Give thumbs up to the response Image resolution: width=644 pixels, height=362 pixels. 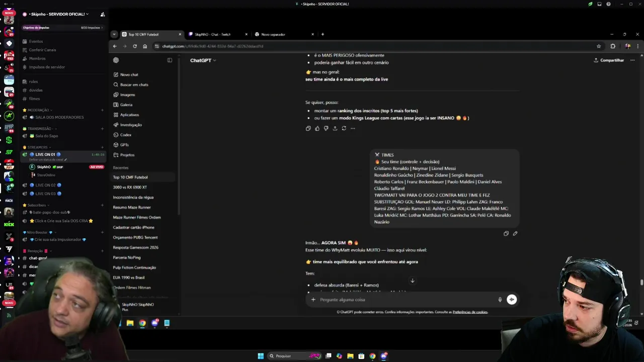(x=317, y=128)
